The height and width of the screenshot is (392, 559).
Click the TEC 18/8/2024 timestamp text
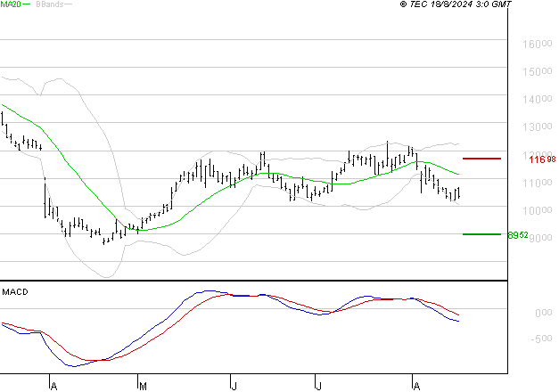click(456, 4)
